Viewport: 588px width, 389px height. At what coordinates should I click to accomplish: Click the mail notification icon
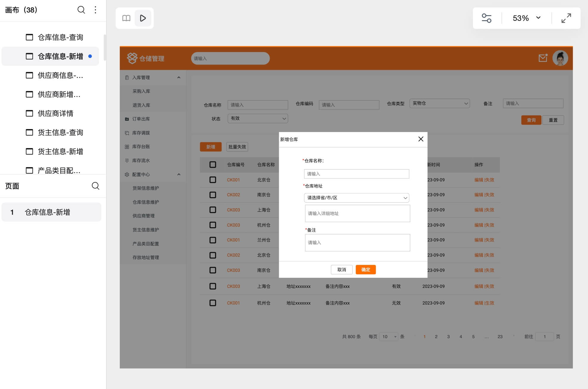pyautogui.click(x=543, y=58)
